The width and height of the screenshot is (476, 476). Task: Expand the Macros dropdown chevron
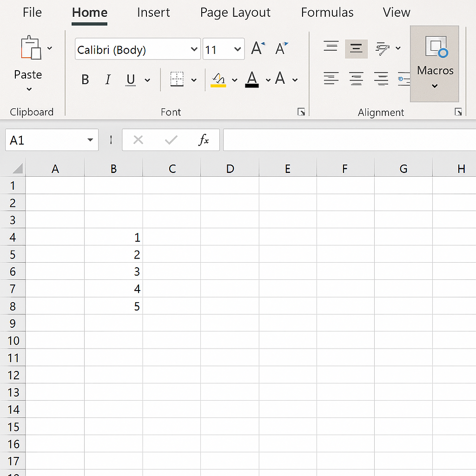click(435, 86)
